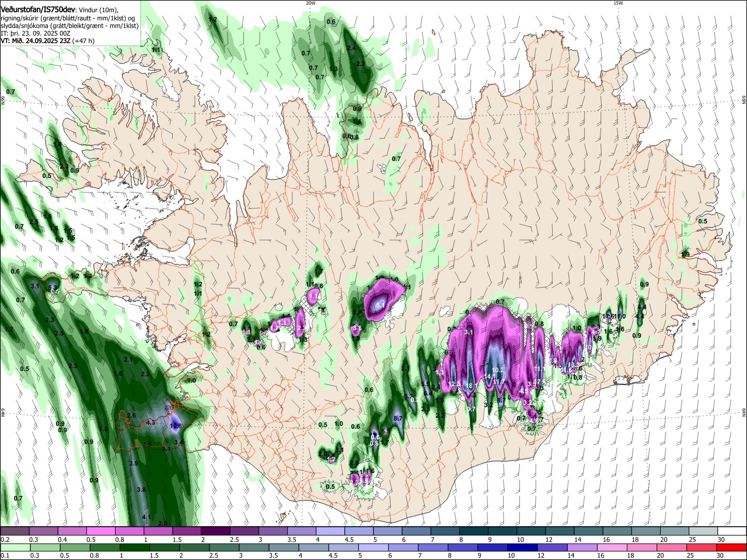
Task: Pick the blue rain-legend swatch labeled 8
Action: [462, 548]
